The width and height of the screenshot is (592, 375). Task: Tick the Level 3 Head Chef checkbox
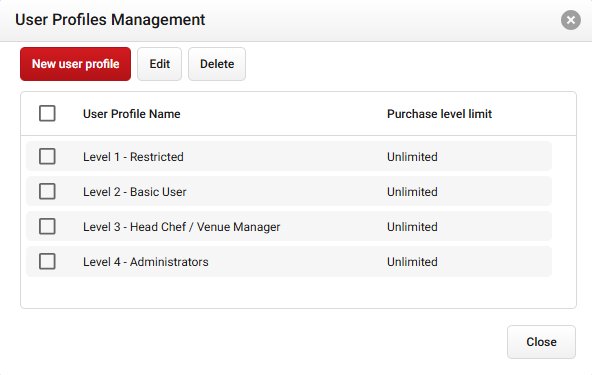click(x=47, y=227)
